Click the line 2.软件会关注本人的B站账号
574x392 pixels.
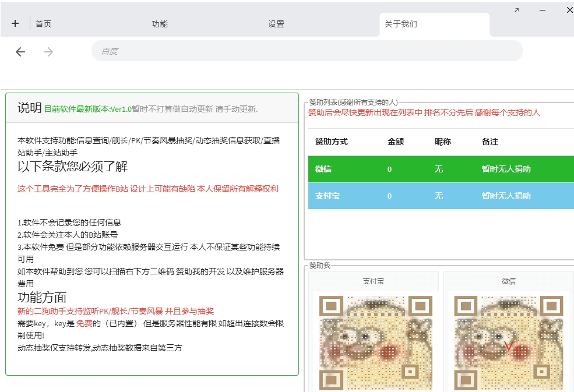pyautogui.click(x=68, y=235)
